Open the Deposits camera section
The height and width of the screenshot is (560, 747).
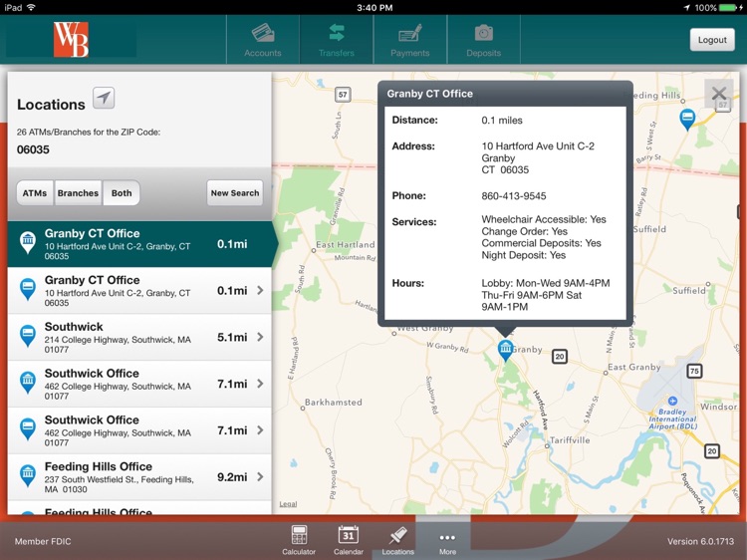click(x=483, y=40)
